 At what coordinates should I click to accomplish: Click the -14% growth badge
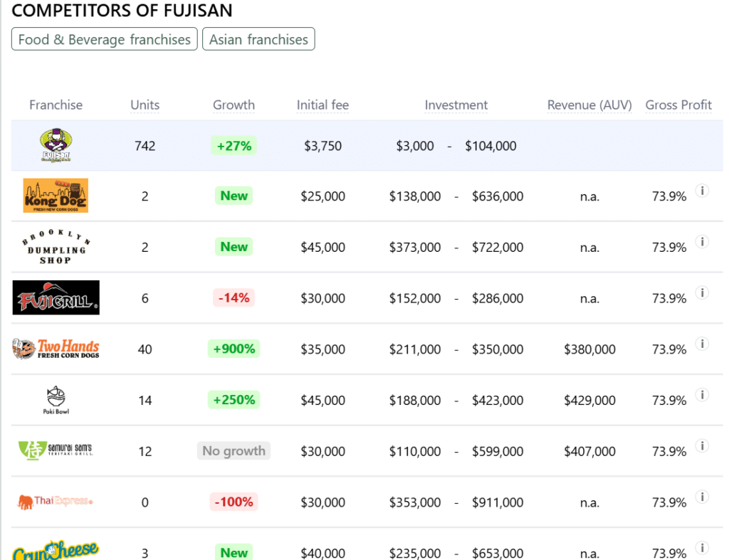234,298
